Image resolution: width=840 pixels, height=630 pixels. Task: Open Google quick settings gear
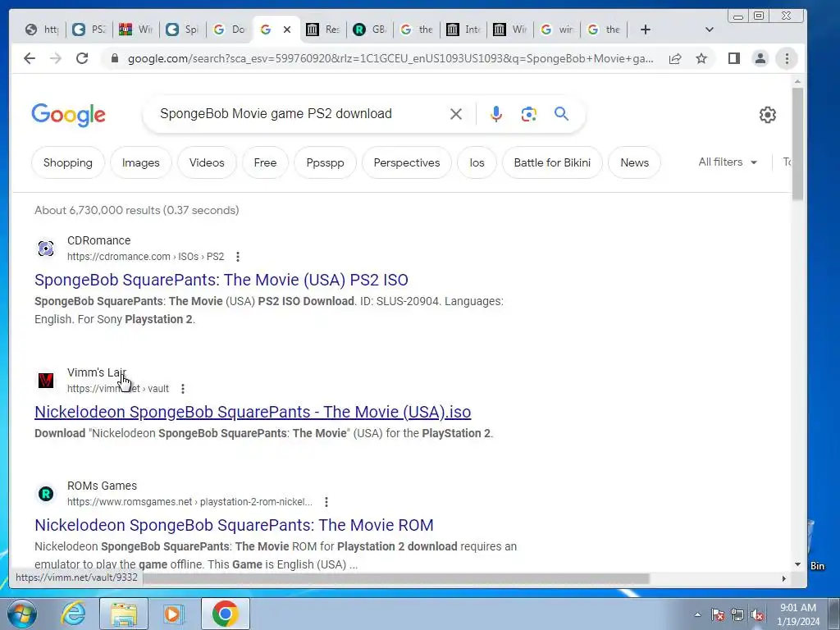click(768, 115)
